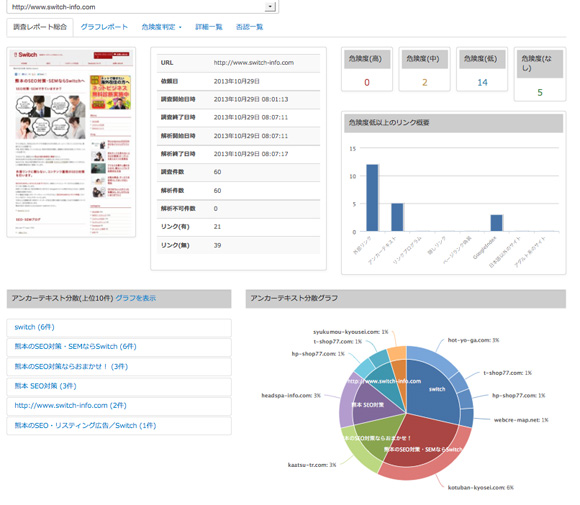Viewport: 580px width, 505px height.
Task: Click the グラフを表示 link
Action: tap(135, 298)
